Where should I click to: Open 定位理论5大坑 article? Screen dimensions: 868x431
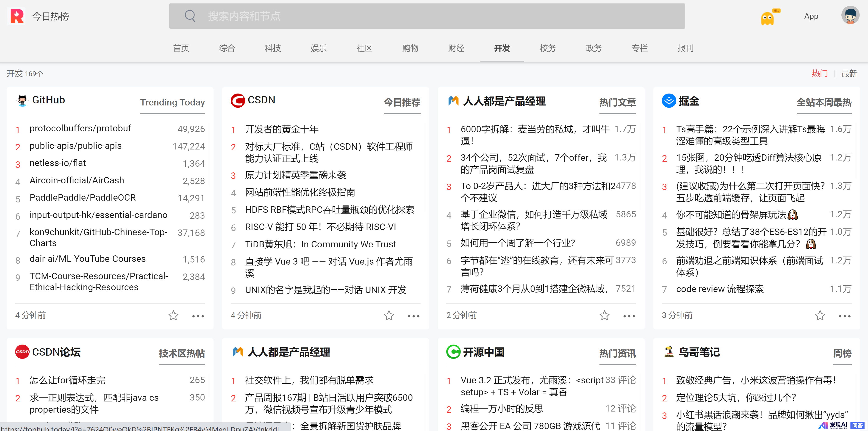pyautogui.click(x=736, y=398)
